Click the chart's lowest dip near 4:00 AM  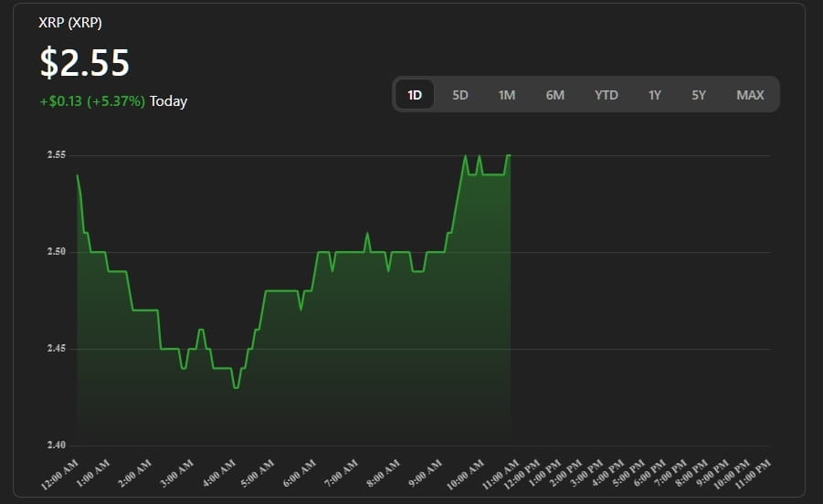coord(237,387)
